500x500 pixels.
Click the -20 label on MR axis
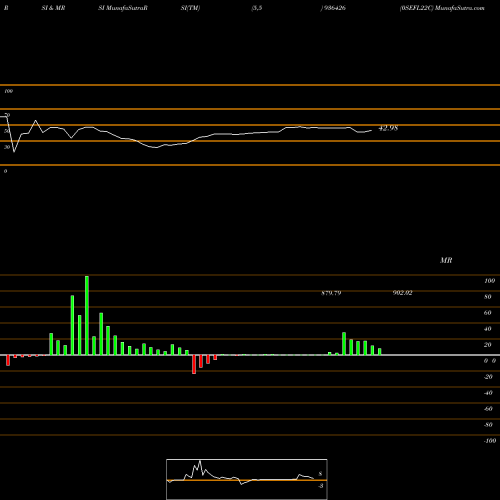[488, 377]
